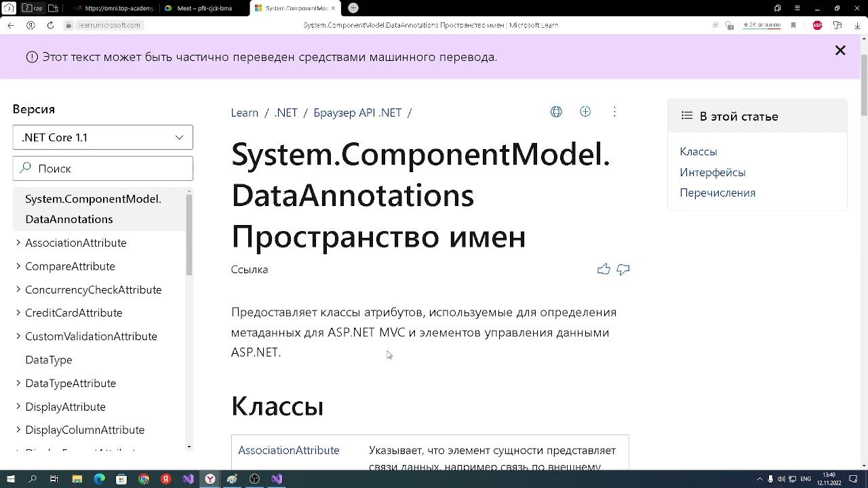Close the machine translation notice banner
Screen dimensions: 868x488
pos(840,50)
